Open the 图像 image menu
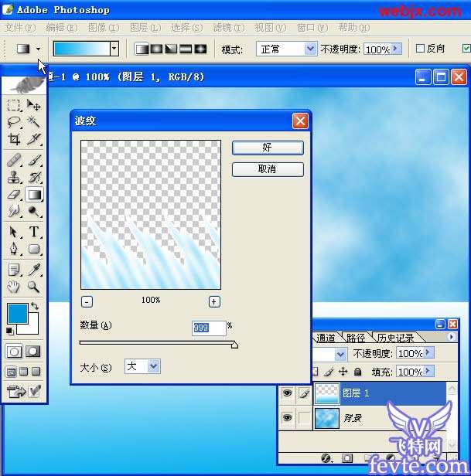471x476 pixels. pos(104,28)
